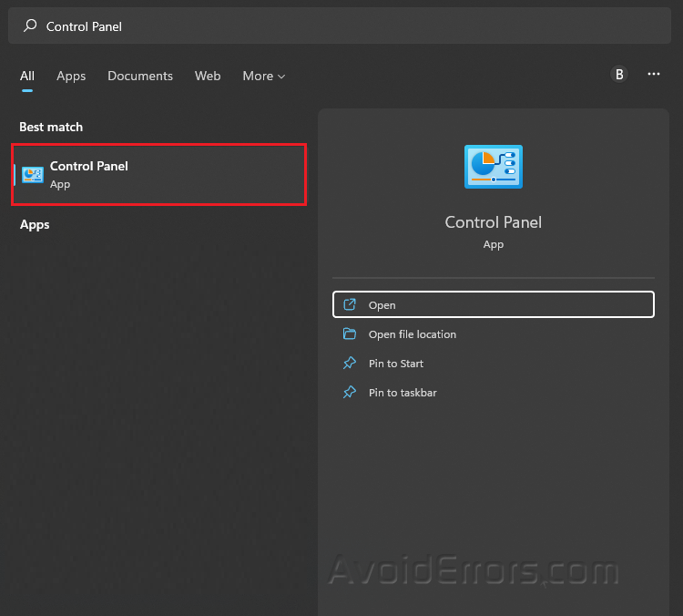Expand the More filter dropdown

pos(263,76)
